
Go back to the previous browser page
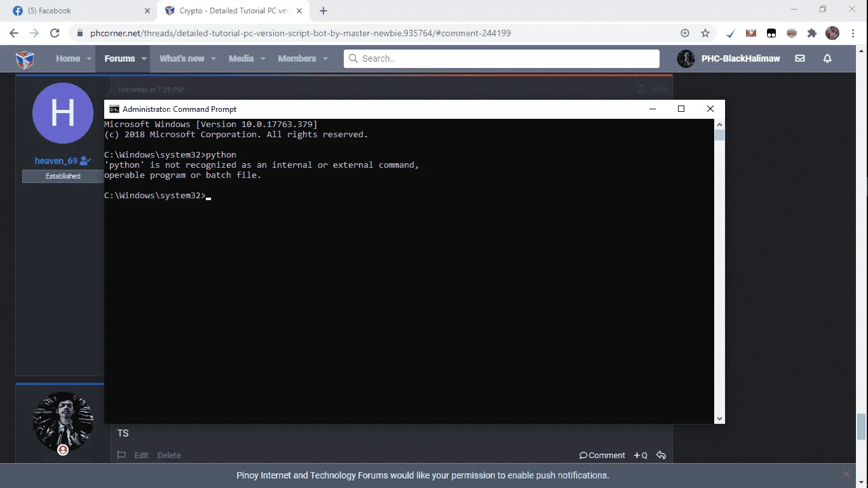[14, 33]
